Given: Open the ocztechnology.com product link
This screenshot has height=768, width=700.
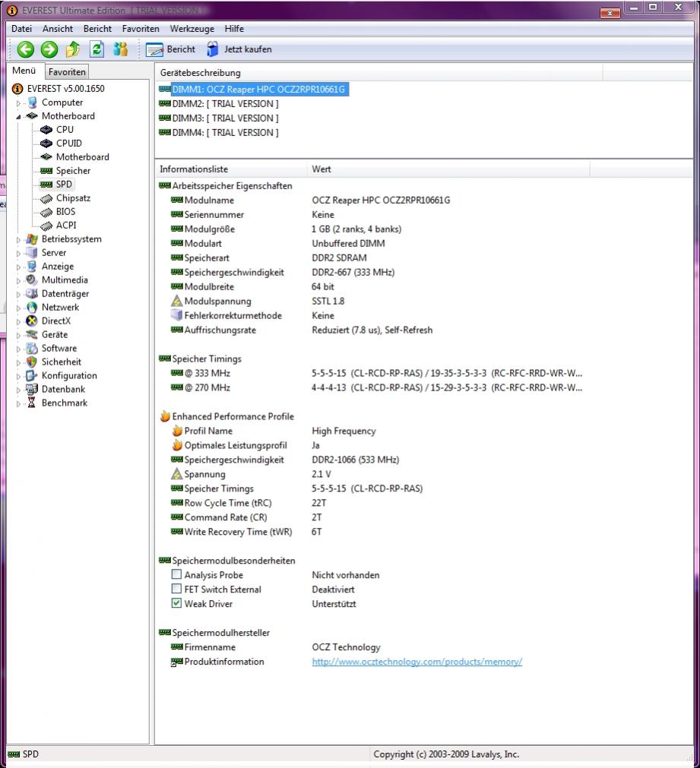Looking at the screenshot, I should 417,662.
